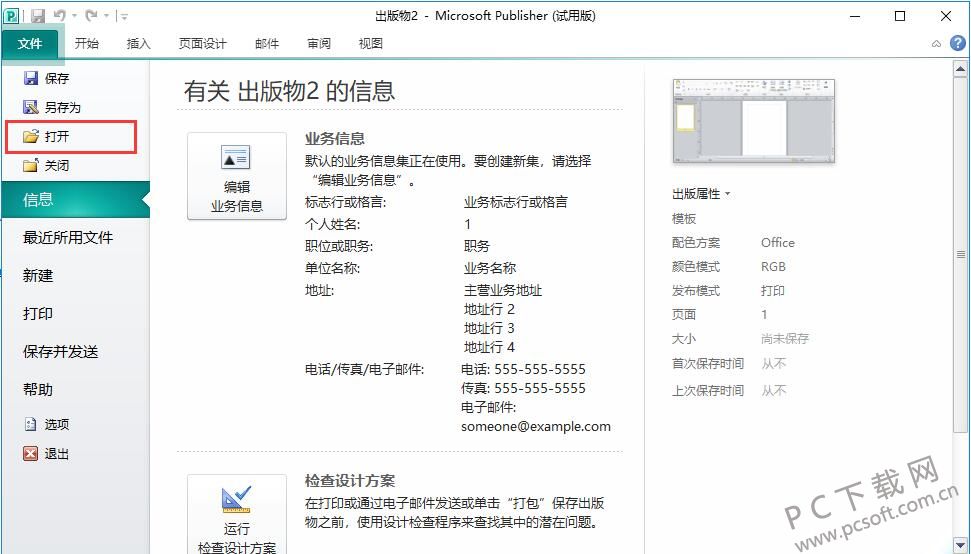Click the 配色方案 value Office
Viewport: 971px width, 554px height.
tap(778, 243)
